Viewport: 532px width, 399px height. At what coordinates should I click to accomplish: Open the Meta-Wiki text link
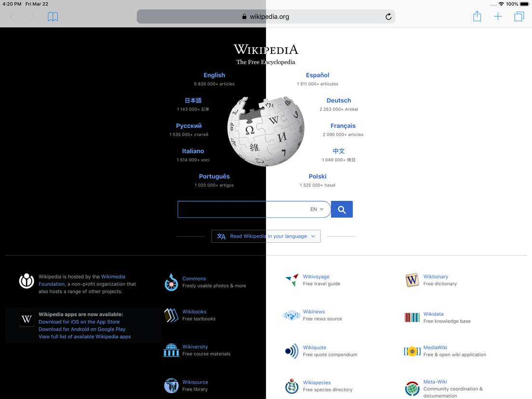pos(435,382)
